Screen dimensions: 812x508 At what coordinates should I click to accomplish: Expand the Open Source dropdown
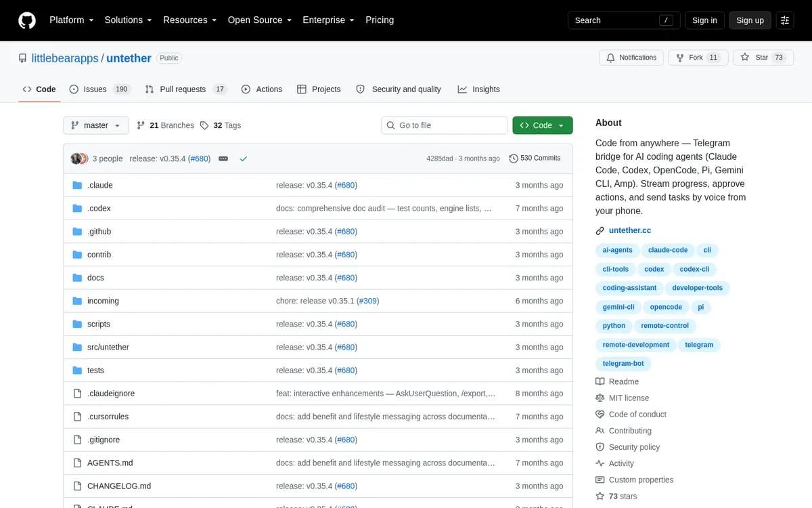point(260,20)
